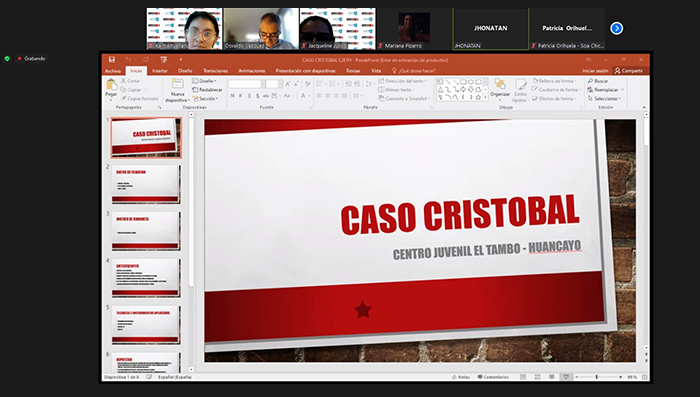Click Notas in status bar

(x=461, y=377)
